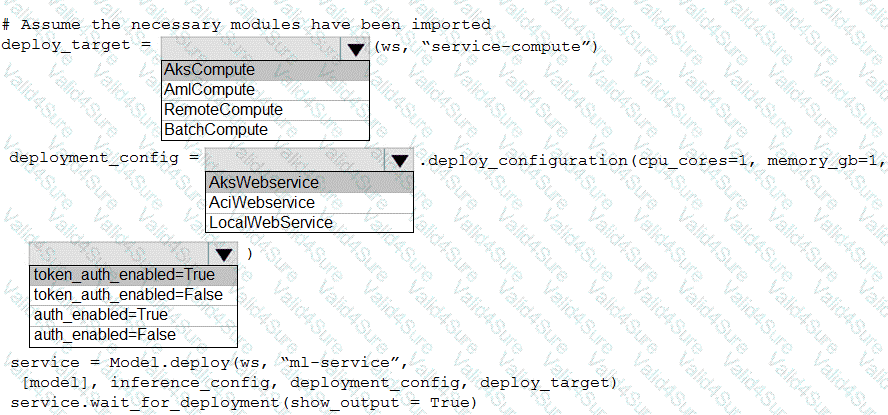Open the authentication parameter dropdown arrow
Screen dimensions: 888x415
(x=224, y=254)
